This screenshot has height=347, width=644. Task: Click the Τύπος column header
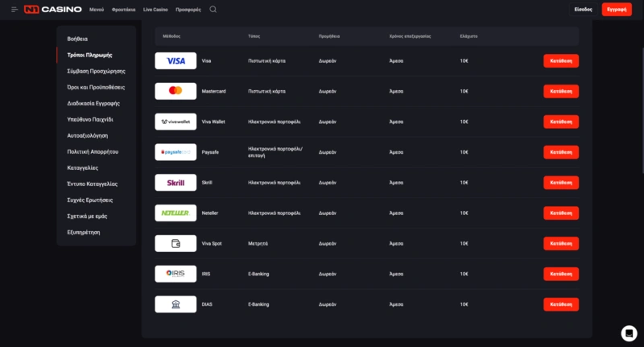pyautogui.click(x=254, y=36)
